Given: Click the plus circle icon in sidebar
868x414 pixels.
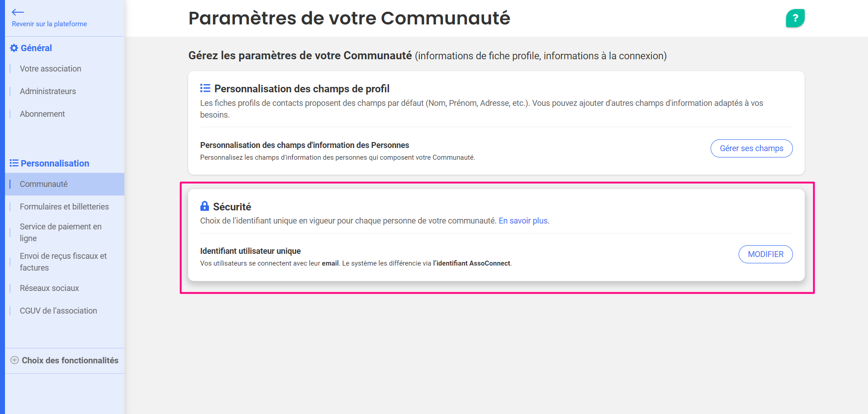Looking at the screenshot, I should pyautogui.click(x=14, y=360).
